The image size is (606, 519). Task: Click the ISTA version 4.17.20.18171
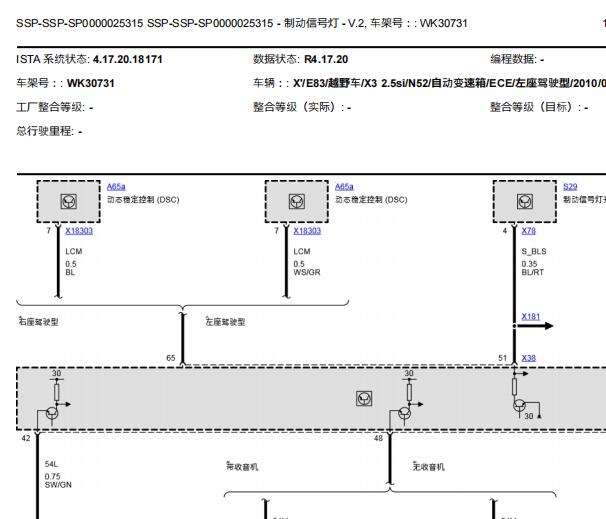128,60
